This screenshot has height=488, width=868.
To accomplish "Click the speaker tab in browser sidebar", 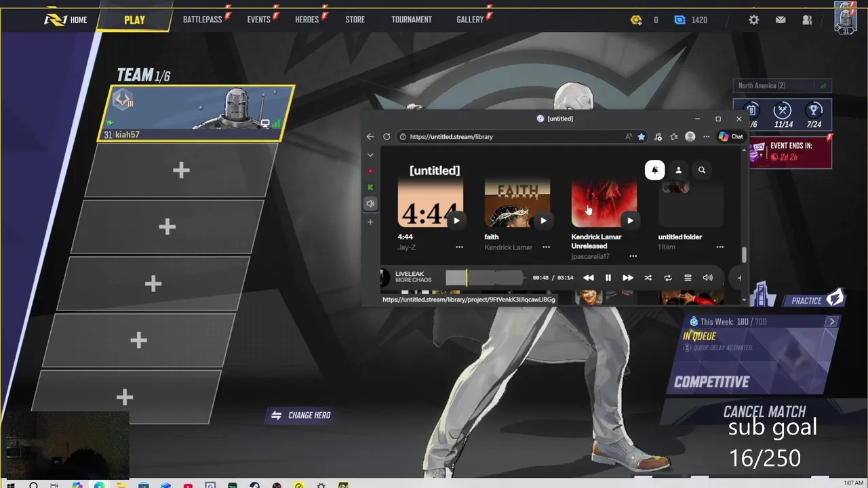I will coord(370,203).
